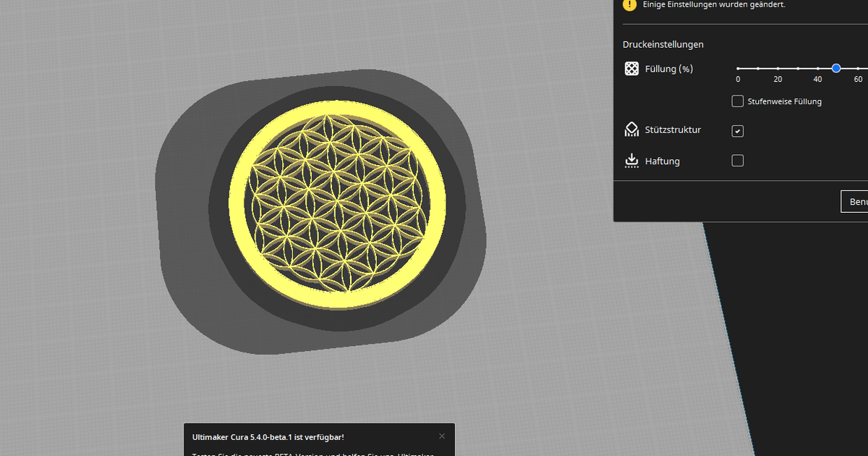The image size is (868, 456).
Task: Click the Füllung infill pattern icon
Action: click(x=631, y=69)
